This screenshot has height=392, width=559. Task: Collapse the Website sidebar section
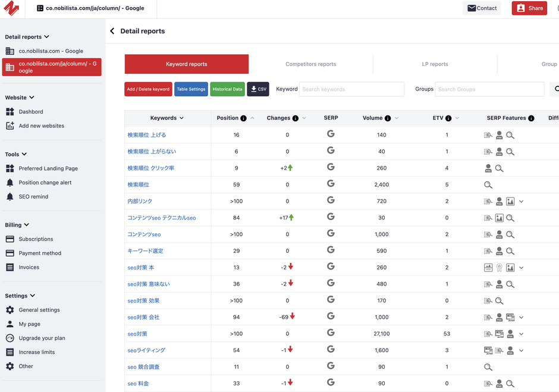pyautogui.click(x=32, y=98)
